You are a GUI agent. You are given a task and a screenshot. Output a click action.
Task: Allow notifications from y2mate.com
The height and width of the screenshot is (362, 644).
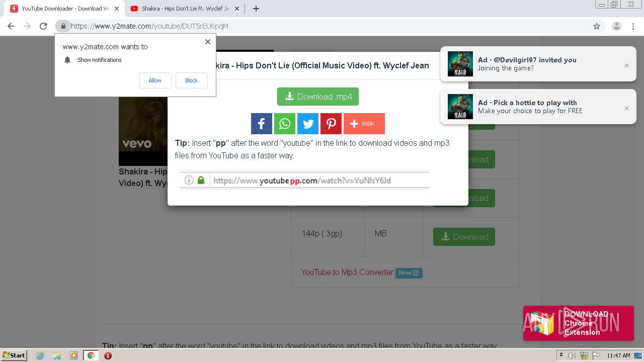pyautogui.click(x=155, y=80)
